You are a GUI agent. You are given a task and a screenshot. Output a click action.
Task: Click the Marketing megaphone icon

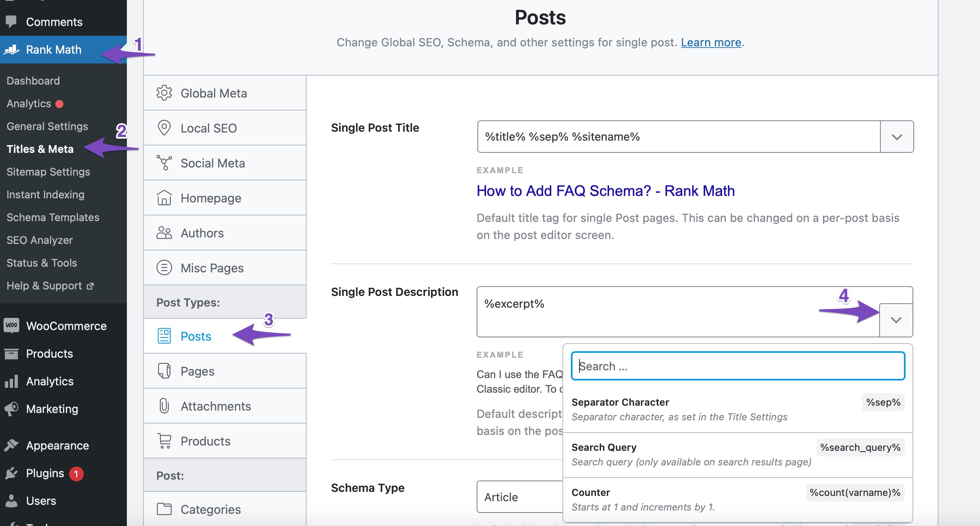point(11,409)
